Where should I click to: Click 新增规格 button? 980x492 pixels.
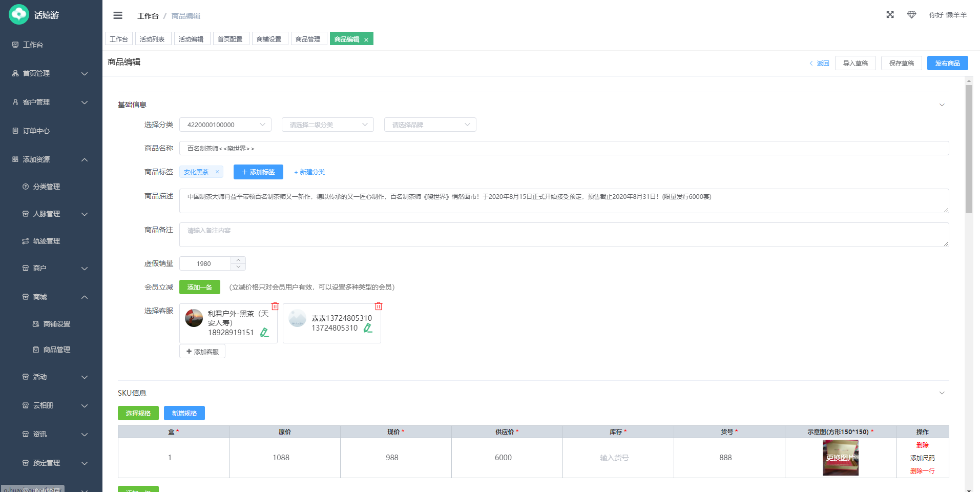184,413
